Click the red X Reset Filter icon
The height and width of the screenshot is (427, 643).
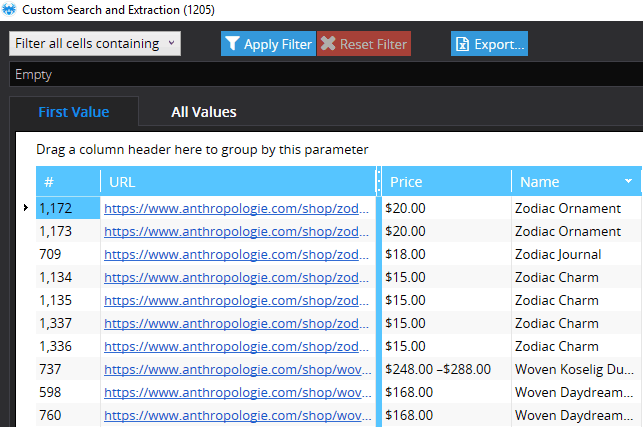click(x=327, y=44)
